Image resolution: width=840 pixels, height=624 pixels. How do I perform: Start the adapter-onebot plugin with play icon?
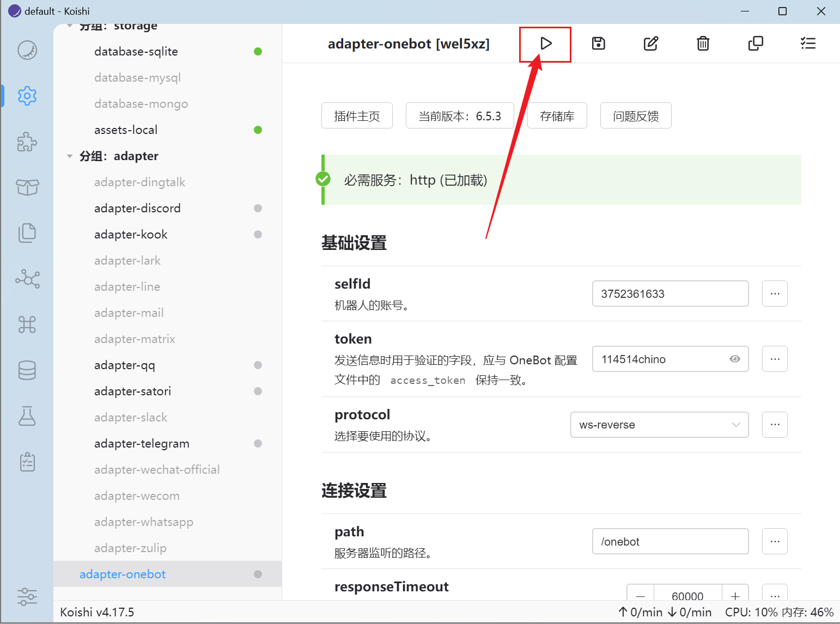(x=546, y=44)
